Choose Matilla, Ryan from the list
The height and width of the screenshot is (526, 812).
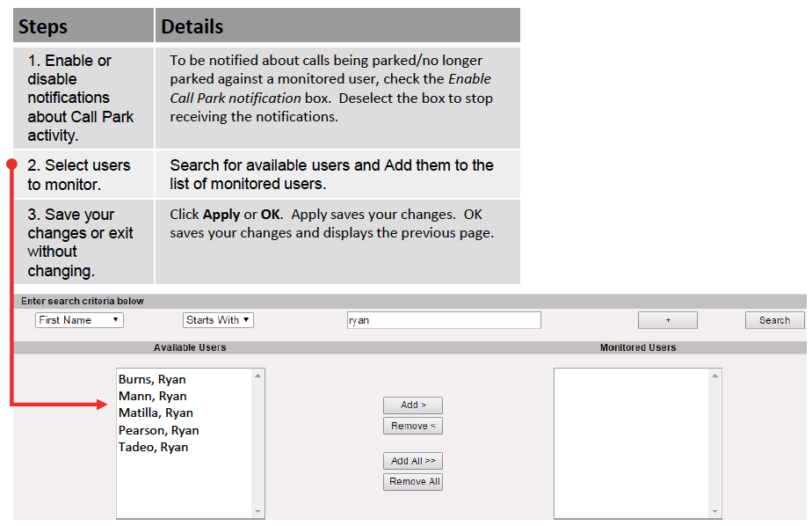(156, 413)
